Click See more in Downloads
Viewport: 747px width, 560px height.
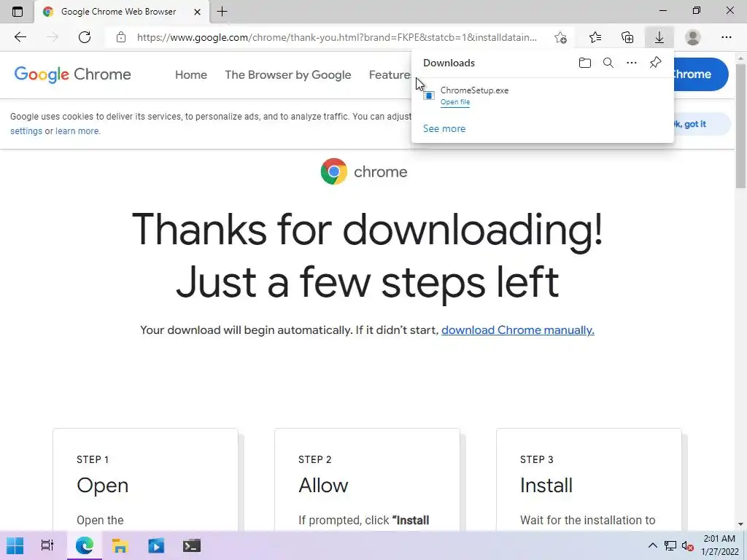coord(444,128)
